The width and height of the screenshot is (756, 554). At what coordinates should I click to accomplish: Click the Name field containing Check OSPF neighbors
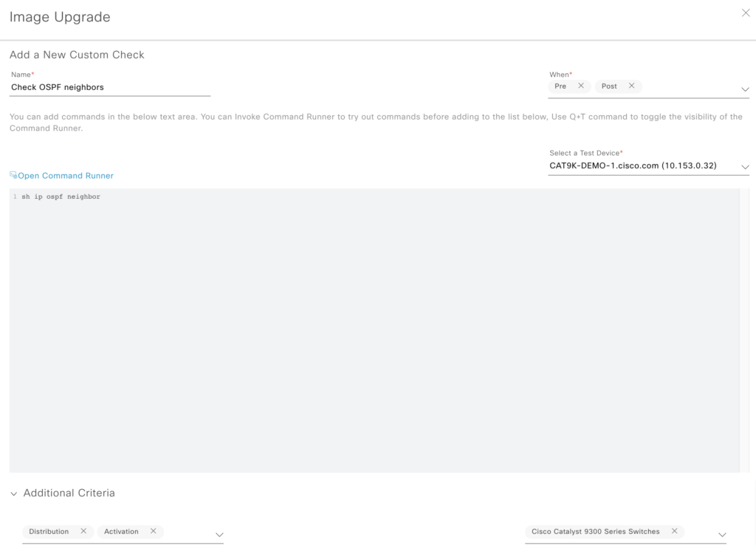110,87
